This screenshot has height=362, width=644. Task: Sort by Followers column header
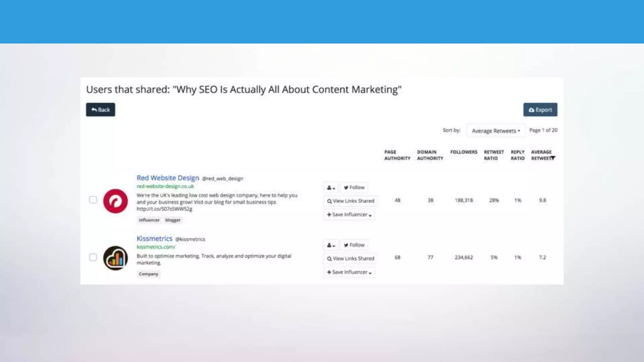pos(464,152)
